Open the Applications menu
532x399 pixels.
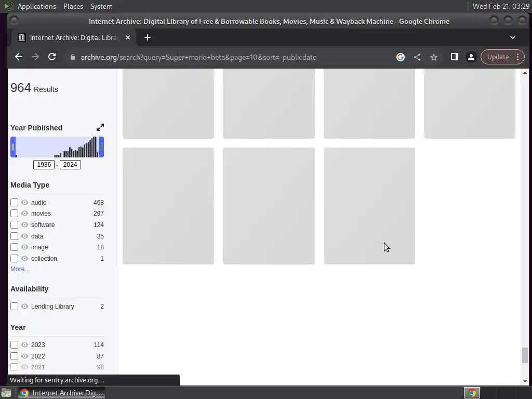pos(37,6)
